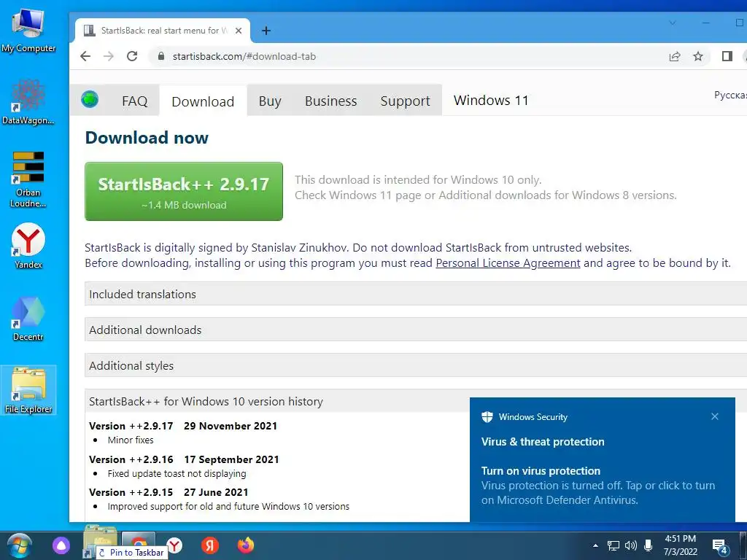Click the taskbar clock showing 4:51 PM
Screen dimensions: 747x560
point(681,545)
